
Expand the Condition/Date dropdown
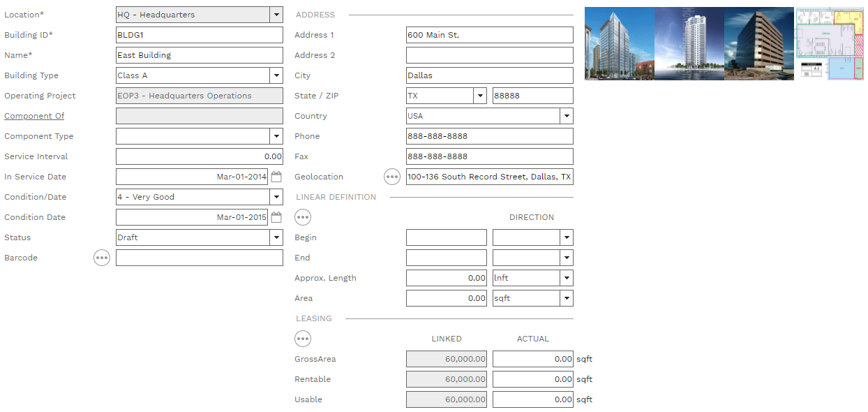click(x=276, y=197)
